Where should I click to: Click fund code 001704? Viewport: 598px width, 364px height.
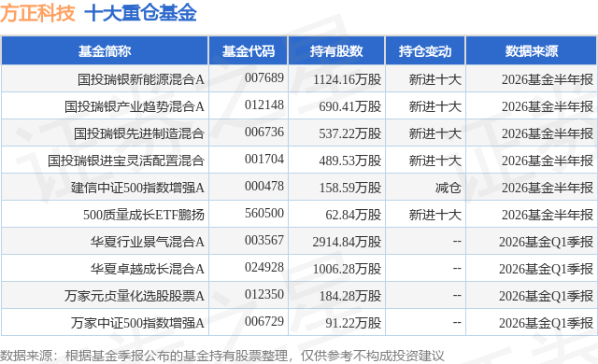click(x=264, y=159)
